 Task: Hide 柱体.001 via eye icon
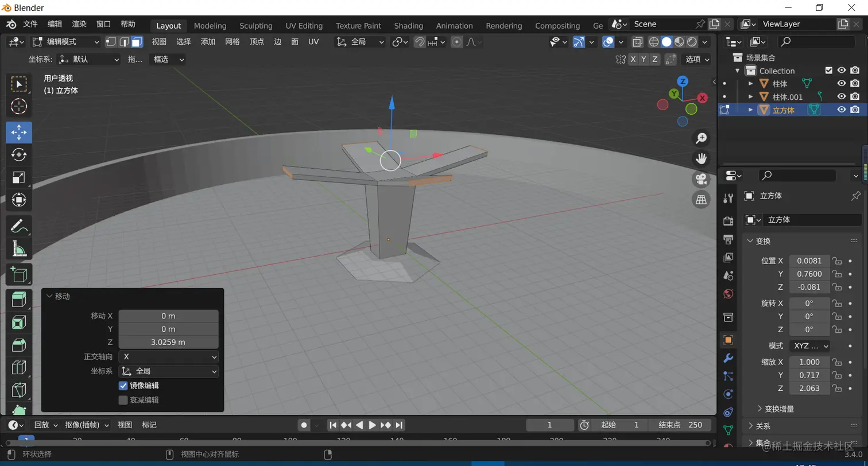coord(842,96)
